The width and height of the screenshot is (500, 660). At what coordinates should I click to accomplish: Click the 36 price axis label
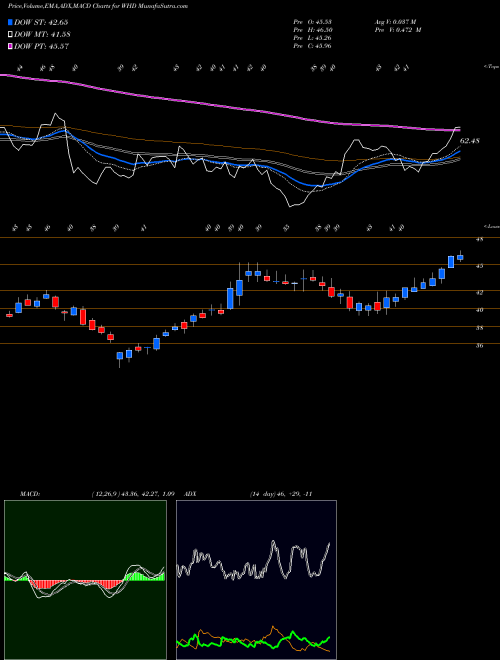coord(479,346)
